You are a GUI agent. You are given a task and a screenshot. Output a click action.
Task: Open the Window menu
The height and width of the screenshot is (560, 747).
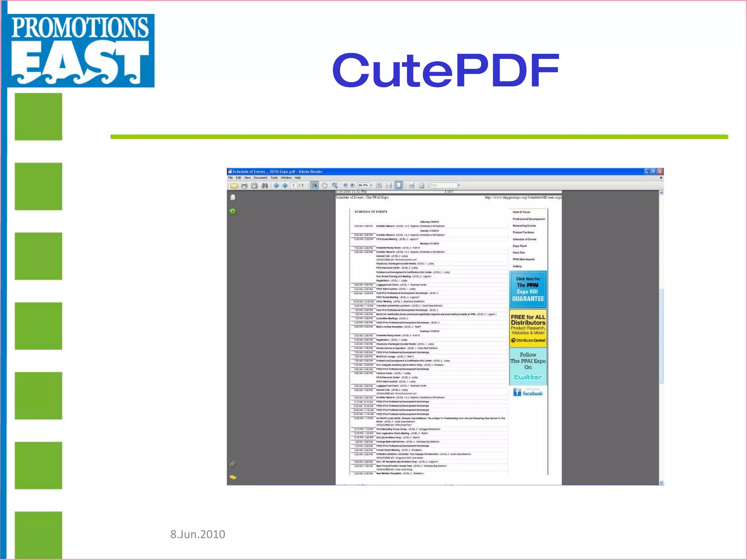point(286,178)
